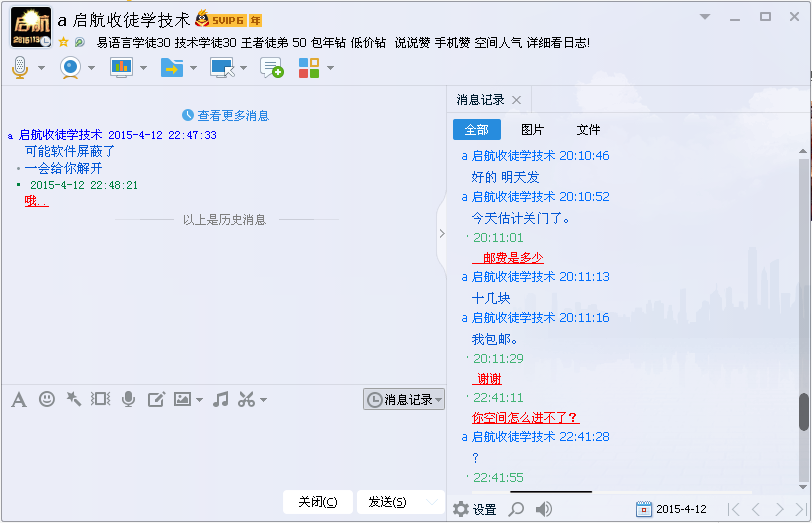The width and height of the screenshot is (812, 523).
Task: Open the screen presentation monitor icon
Action: [121, 67]
